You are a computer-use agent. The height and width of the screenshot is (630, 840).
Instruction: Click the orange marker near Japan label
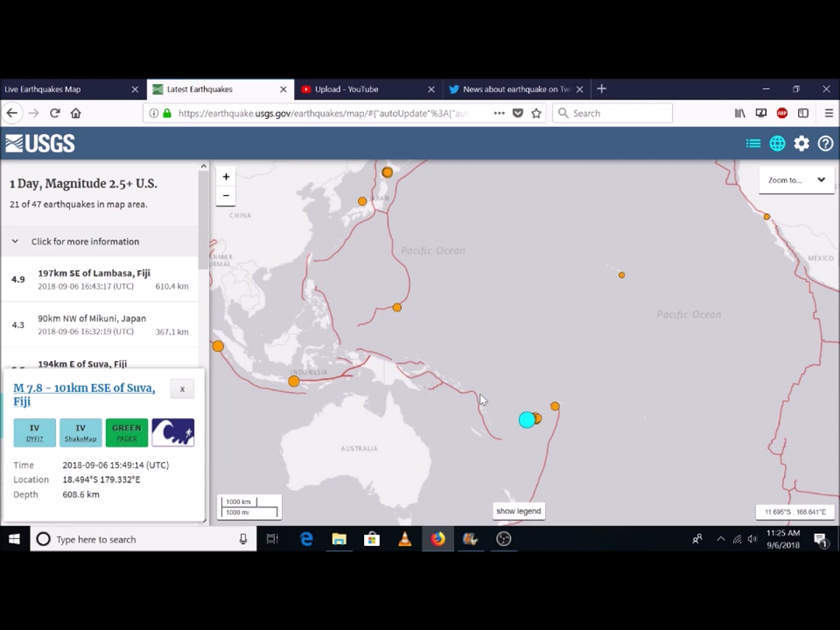tap(362, 201)
